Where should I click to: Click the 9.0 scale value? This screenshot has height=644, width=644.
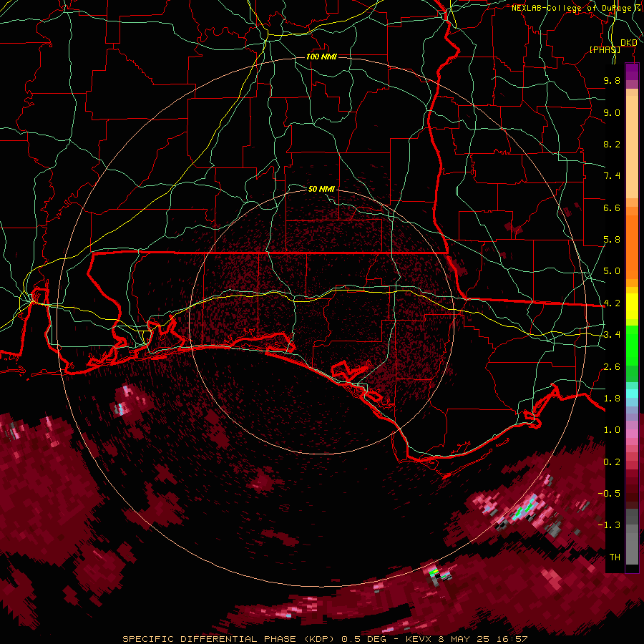click(x=612, y=112)
